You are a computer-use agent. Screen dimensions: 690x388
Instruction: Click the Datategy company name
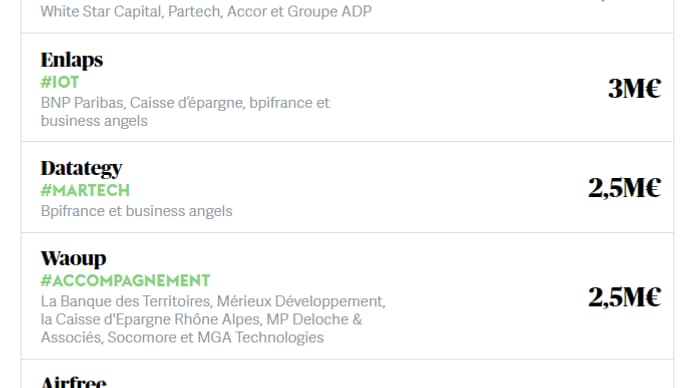click(x=81, y=169)
